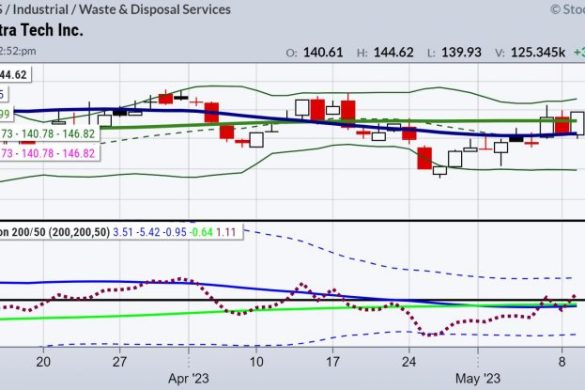The image size is (585, 390).
Task: Select the low price value 139.93
Action: [461, 53]
